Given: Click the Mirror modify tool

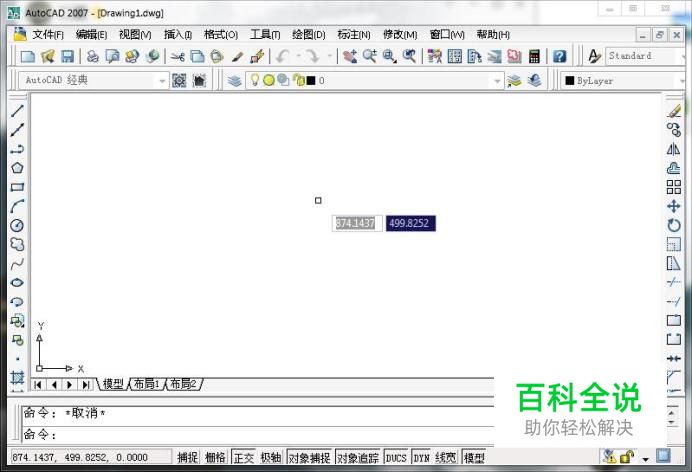Looking at the screenshot, I should tap(673, 149).
